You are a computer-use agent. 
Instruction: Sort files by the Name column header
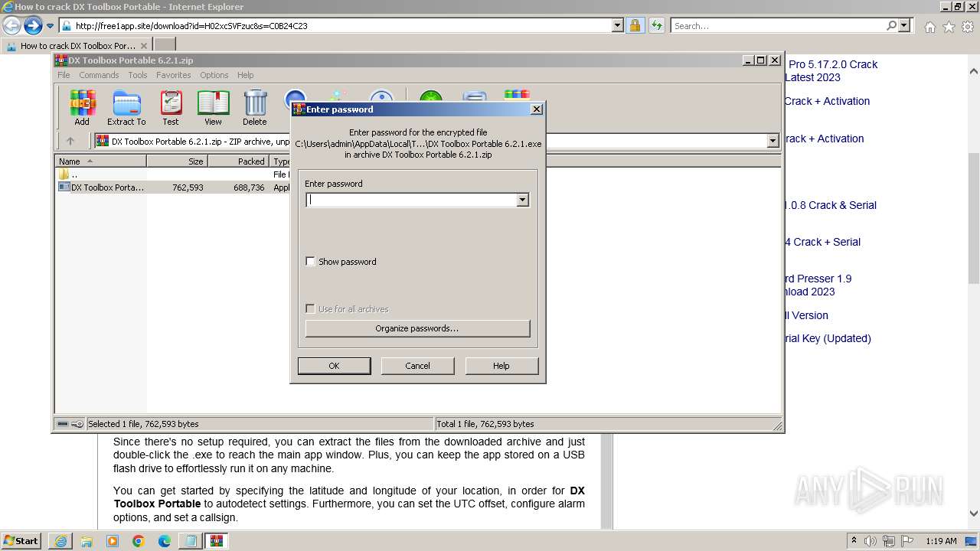pos(100,161)
